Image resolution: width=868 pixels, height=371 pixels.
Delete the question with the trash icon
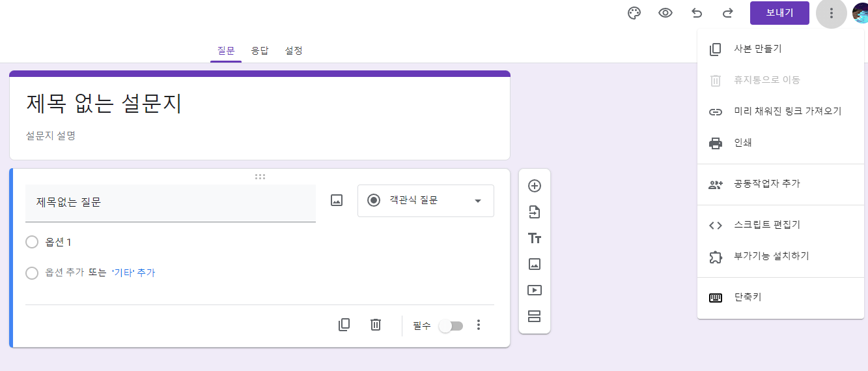pyautogui.click(x=376, y=325)
